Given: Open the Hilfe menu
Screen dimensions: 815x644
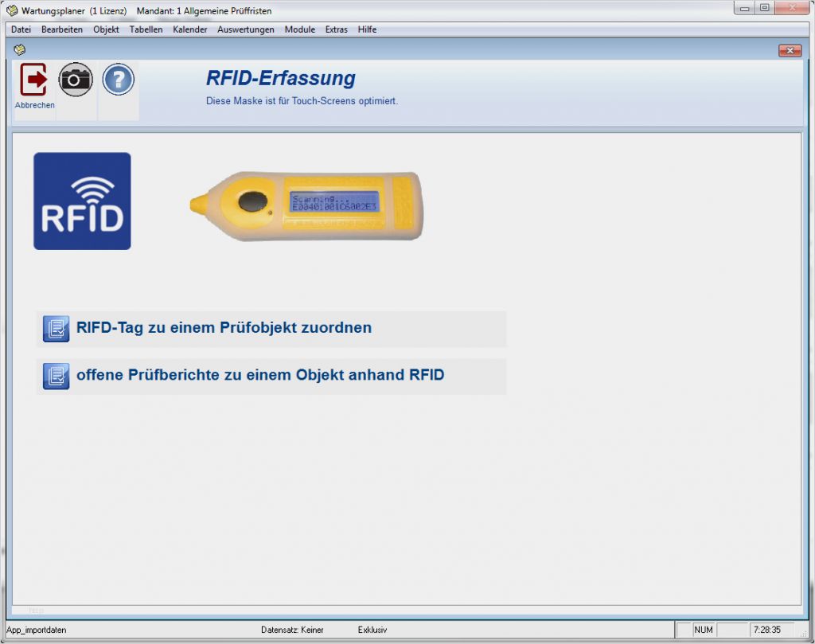Looking at the screenshot, I should (x=367, y=29).
